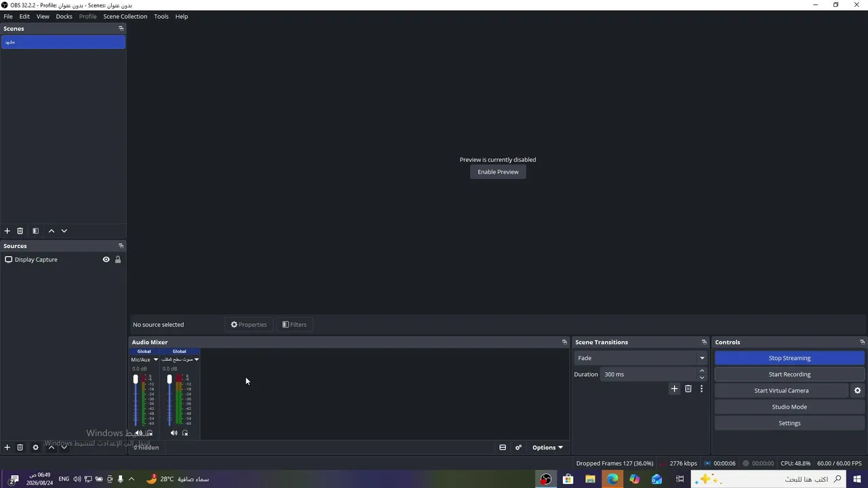Viewport: 868px width, 488px height.
Task: Open Copilot from the taskbar
Action: click(x=635, y=479)
